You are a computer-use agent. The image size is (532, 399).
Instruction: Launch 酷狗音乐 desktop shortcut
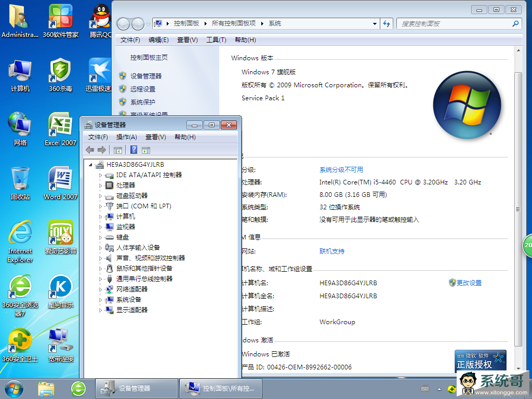coord(60,292)
